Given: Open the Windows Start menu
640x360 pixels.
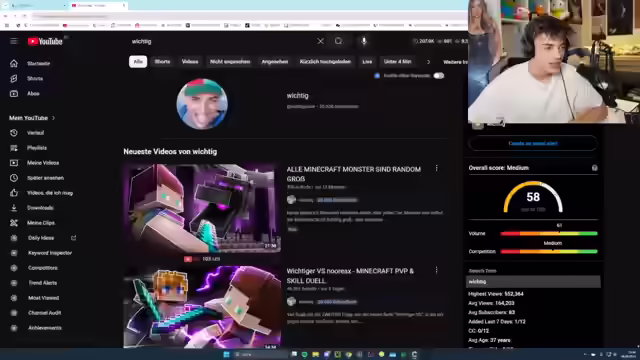Looking at the screenshot, I should pos(226,354).
